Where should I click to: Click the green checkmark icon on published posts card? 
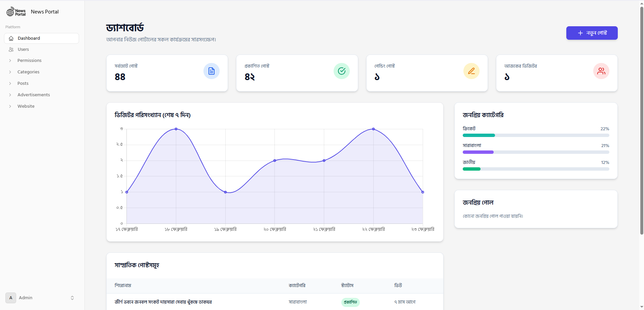[x=342, y=71]
